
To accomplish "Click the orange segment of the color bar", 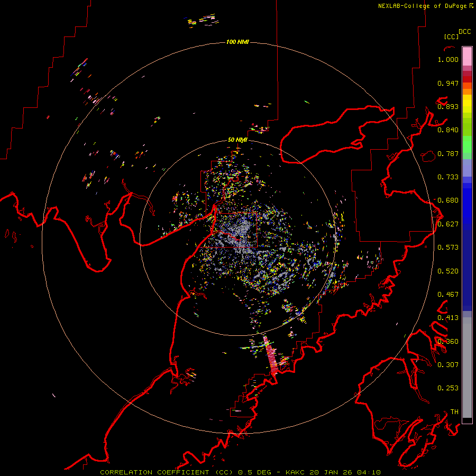I will point(467,91).
